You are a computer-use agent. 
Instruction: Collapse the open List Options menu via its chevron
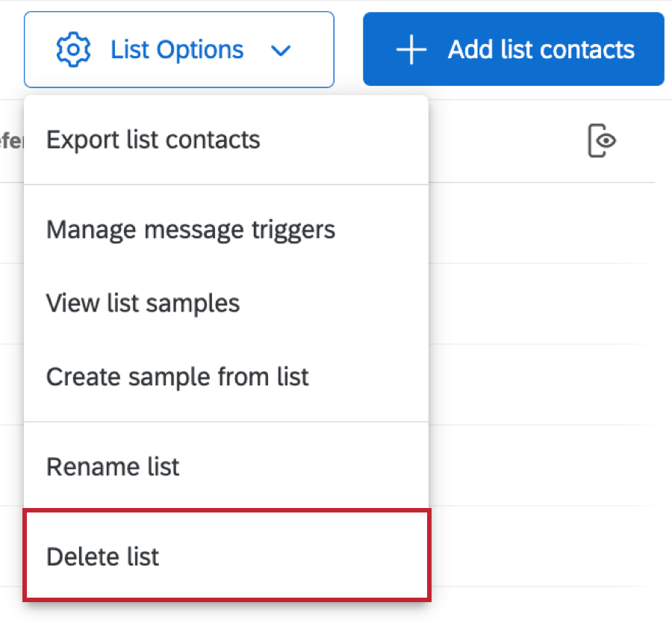point(281,51)
